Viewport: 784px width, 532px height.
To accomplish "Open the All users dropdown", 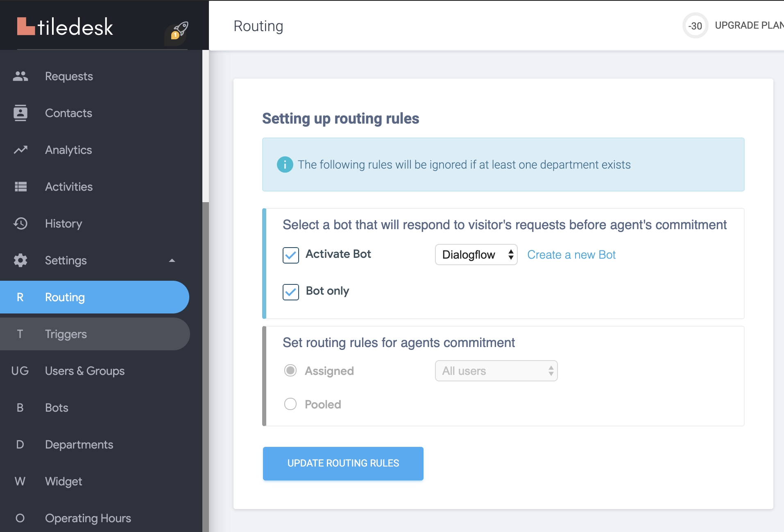I will tap(496, 371).
